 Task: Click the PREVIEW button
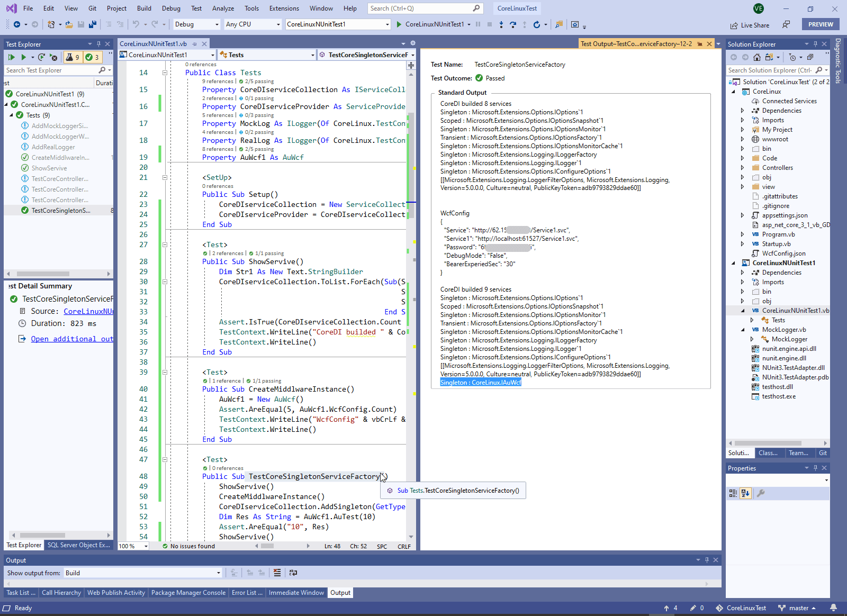tap(821, 24)
